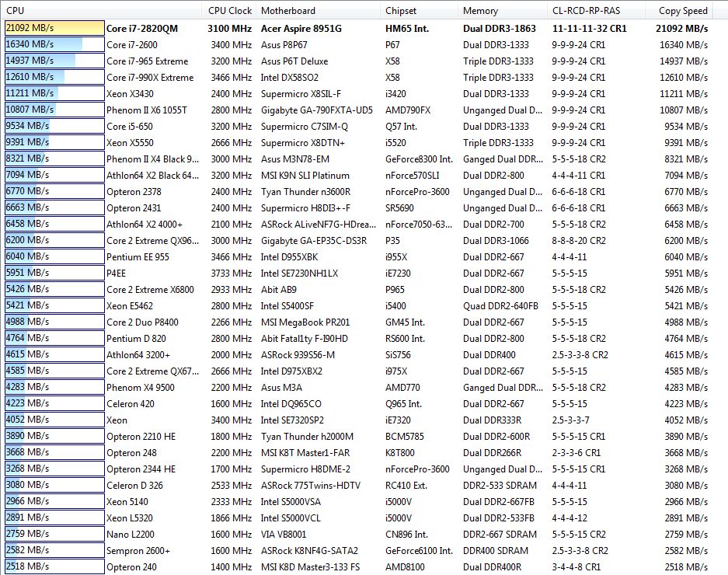Select the Opteron 2210 HE entry
728x575 pixels.
click(141, 437)
